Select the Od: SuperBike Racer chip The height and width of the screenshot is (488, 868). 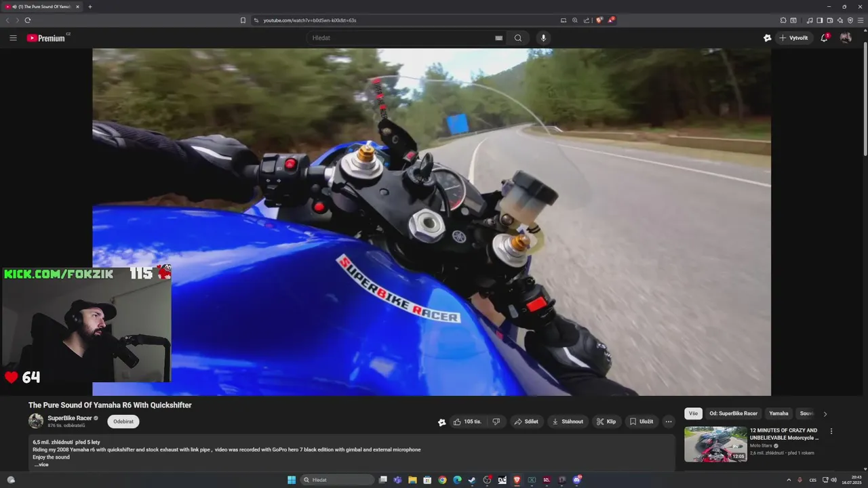point(734,413)
